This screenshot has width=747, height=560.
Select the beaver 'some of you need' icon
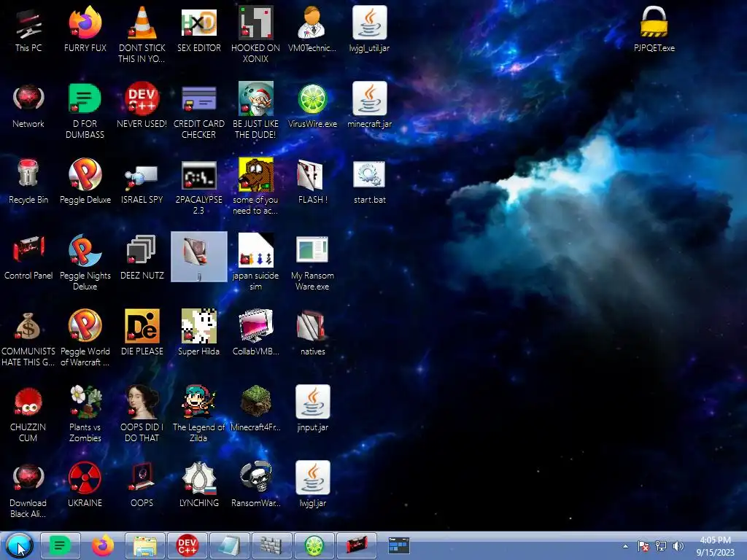coord(255,187)
